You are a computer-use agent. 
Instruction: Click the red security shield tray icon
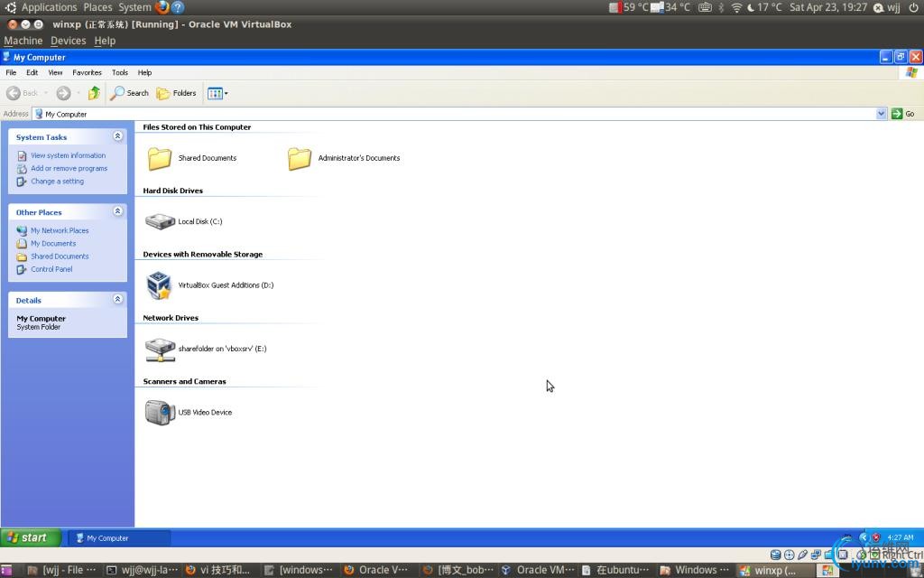point(875,538)
